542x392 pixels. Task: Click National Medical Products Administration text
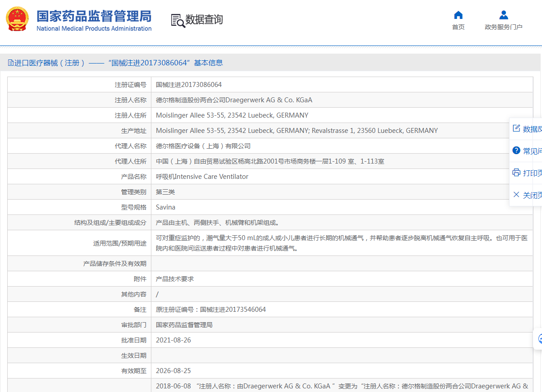pyautogui.click(x=94, y=28)
